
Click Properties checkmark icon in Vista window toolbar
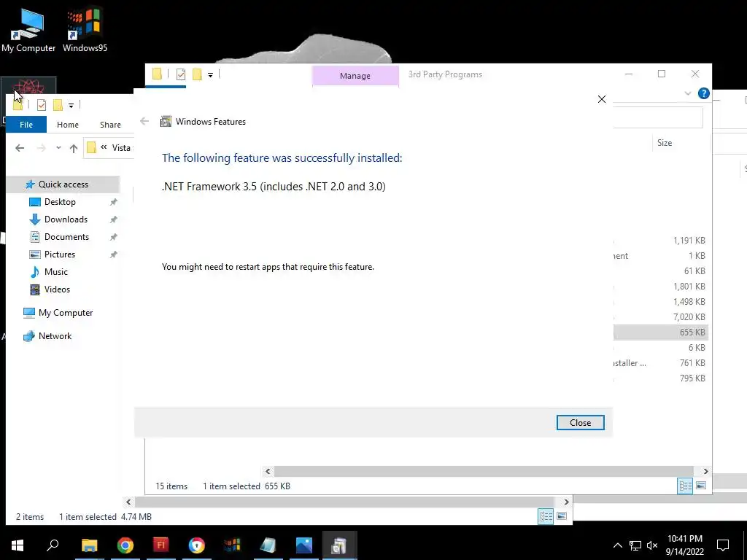(42, 105)
